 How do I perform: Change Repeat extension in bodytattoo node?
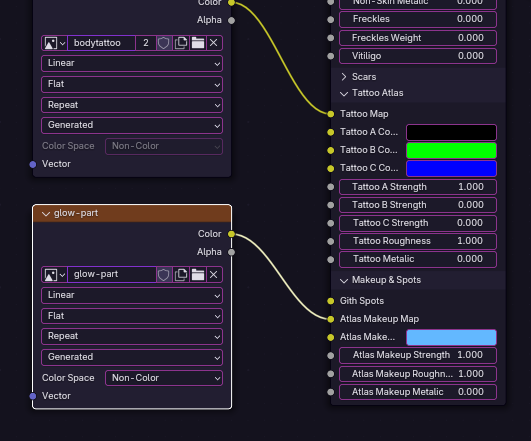pos(132,105)
